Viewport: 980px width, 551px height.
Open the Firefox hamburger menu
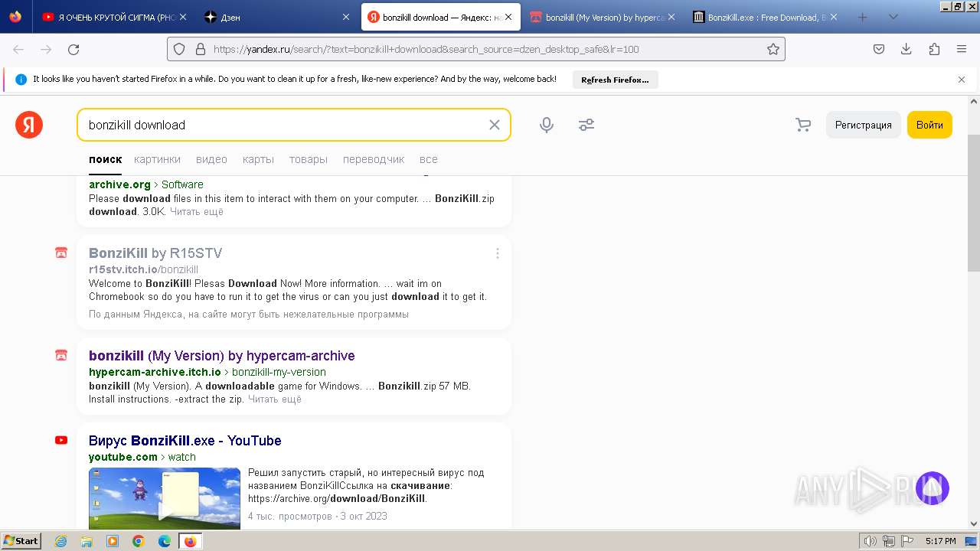coord(962,49)
